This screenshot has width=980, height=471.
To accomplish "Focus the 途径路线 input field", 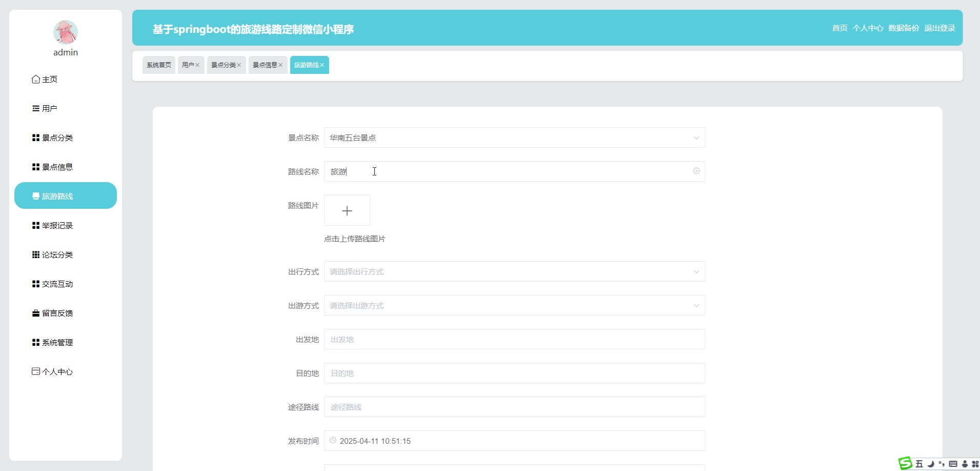I will tap(515, 407).
